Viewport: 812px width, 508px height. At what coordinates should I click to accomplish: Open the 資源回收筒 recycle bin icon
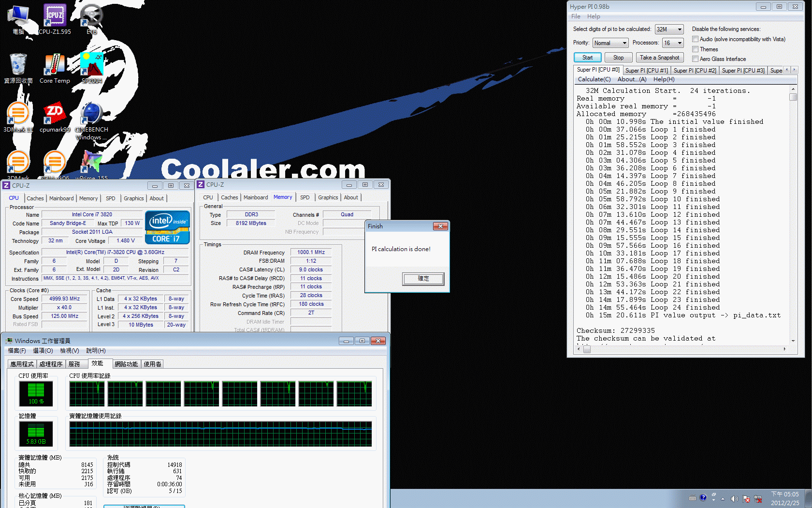click(x=18, y=68)
